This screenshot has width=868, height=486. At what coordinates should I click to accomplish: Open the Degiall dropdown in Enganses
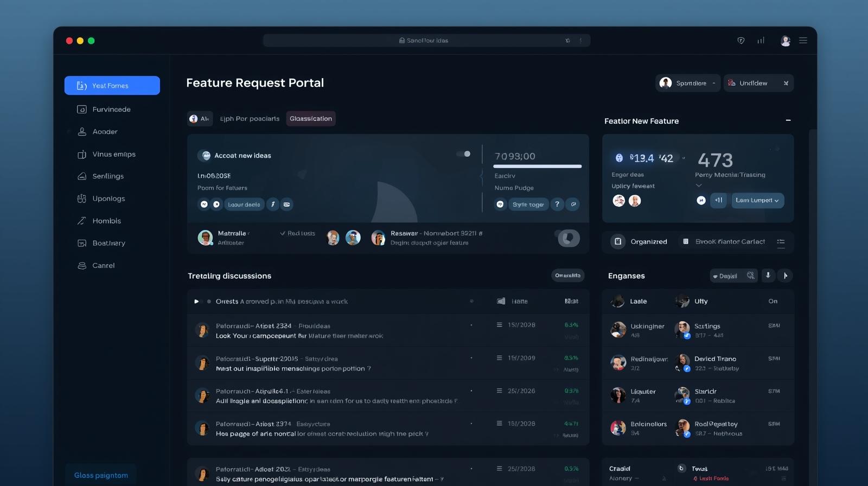click(725, 276)
